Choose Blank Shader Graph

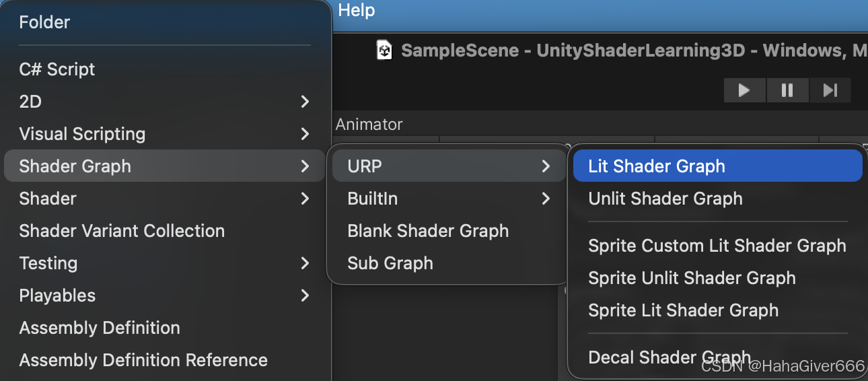[428, 231]
